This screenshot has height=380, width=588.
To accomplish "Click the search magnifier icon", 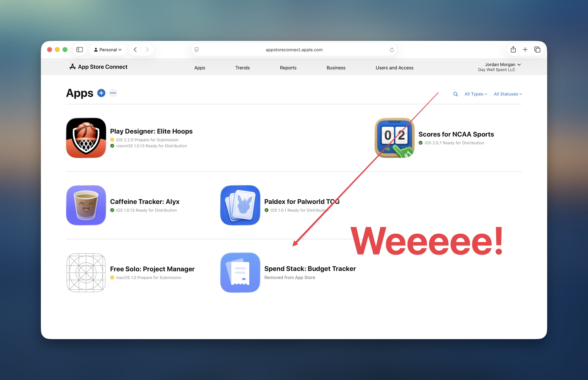I will (x=455, y=94).
